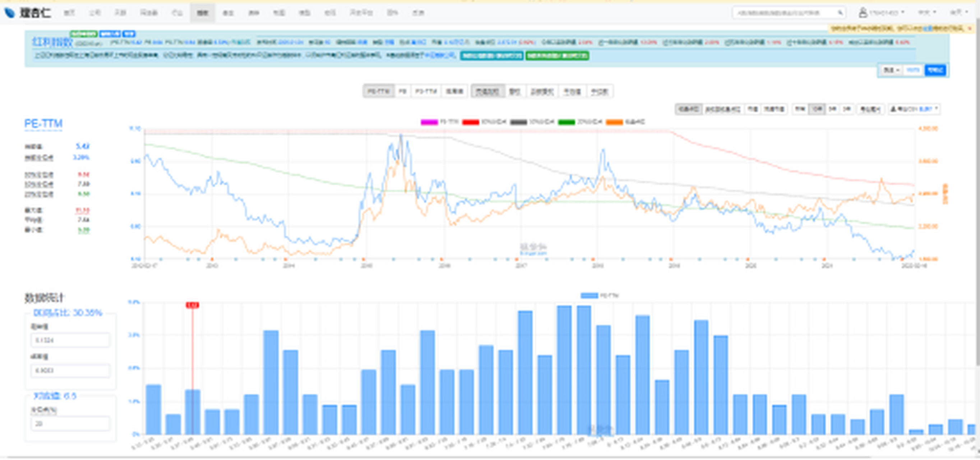The image size is (980, 460).
Task: Select the PS-TTM metric tab
Action: (426, 91)
